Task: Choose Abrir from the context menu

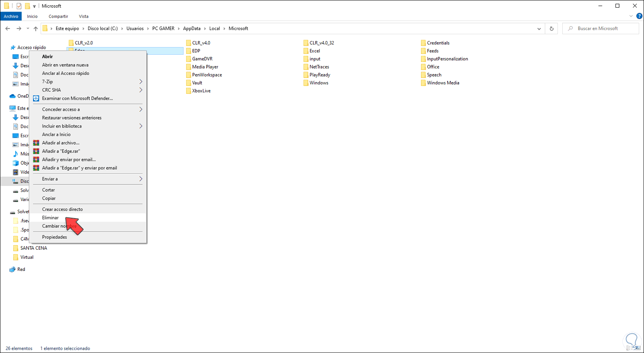Action: [88, 56]
